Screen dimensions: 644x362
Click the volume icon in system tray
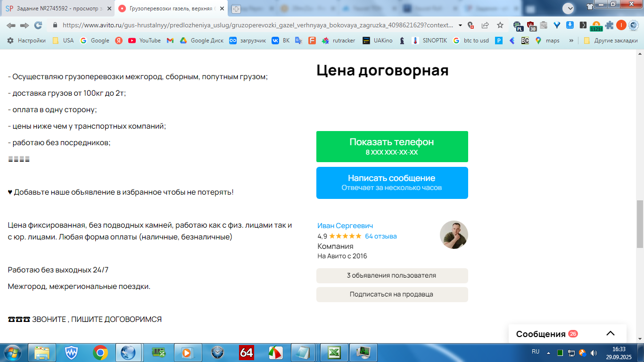click(x=594, y=353)
